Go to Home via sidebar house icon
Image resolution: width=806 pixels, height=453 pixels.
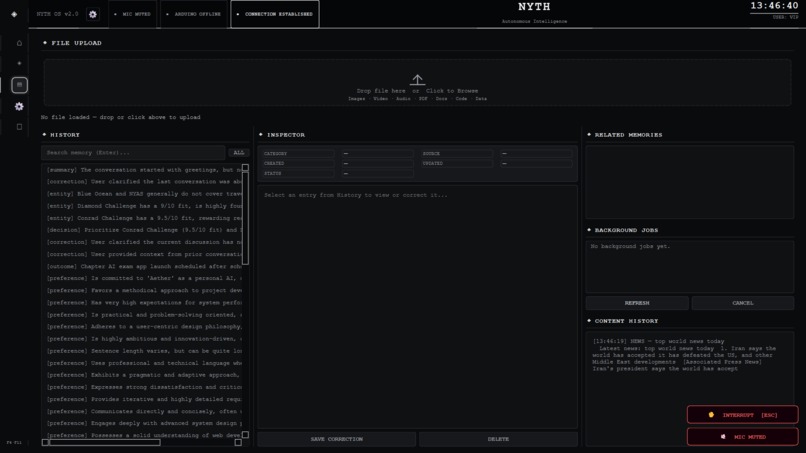pyautogui.click(x=20, y=43)
